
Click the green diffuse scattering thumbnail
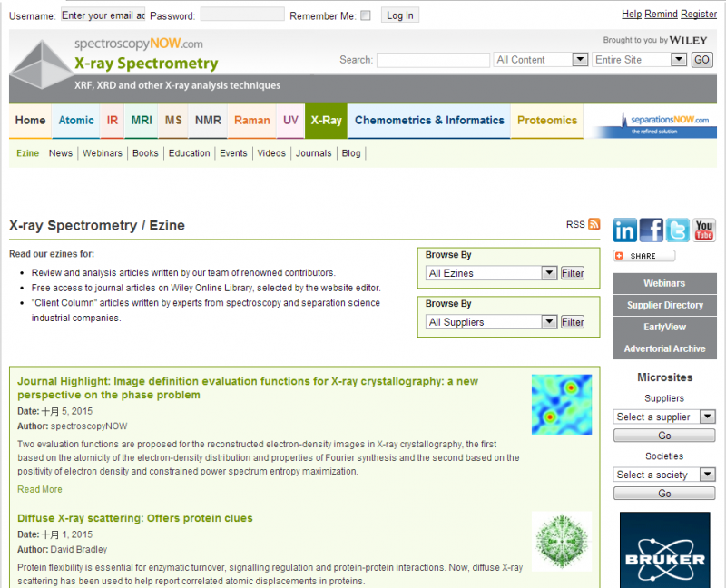tap(562, 541)
